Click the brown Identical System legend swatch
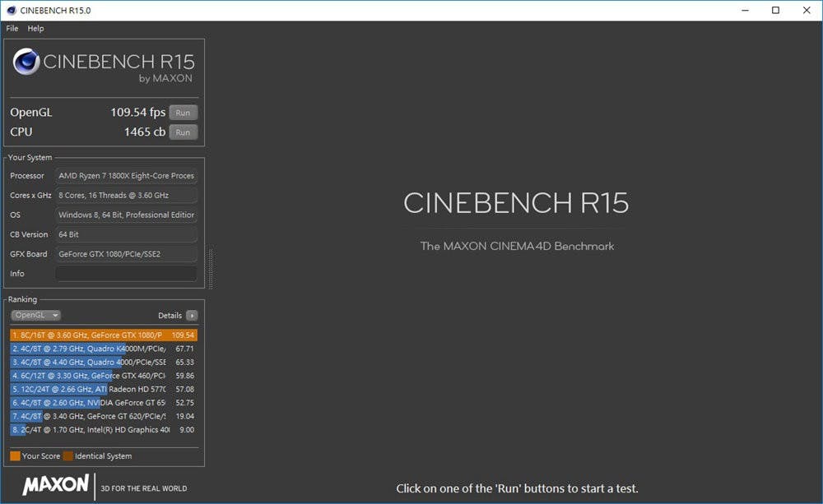The image size is (823, 504). pos(67,456)
